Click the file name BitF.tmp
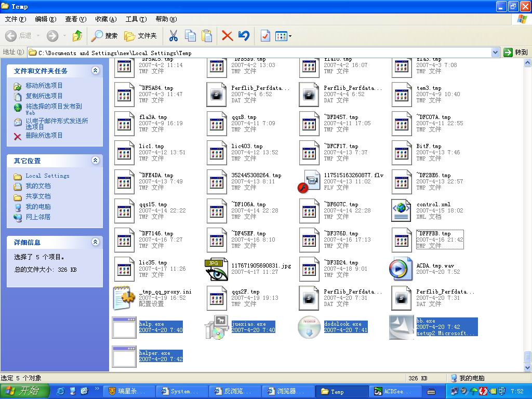The height and width of the screenshot is (399, 532). (x=429, y=146)
